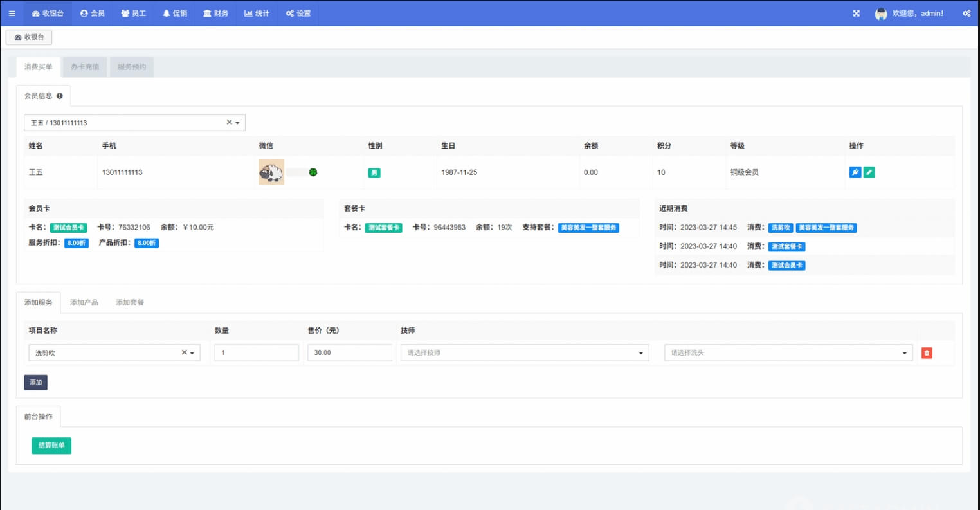Click the hamburger menu icon
This screenshot has height=510, width=980.
coord(12,14)
